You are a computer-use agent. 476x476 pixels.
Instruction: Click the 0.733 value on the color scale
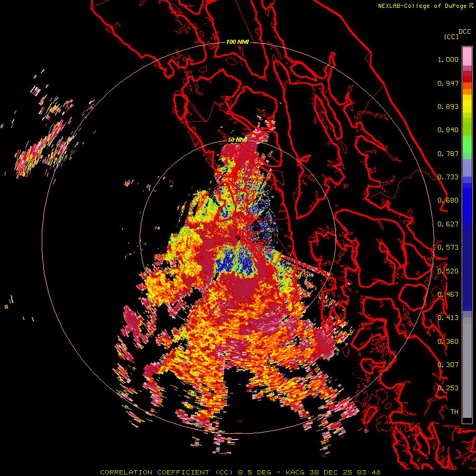[448, 177]
